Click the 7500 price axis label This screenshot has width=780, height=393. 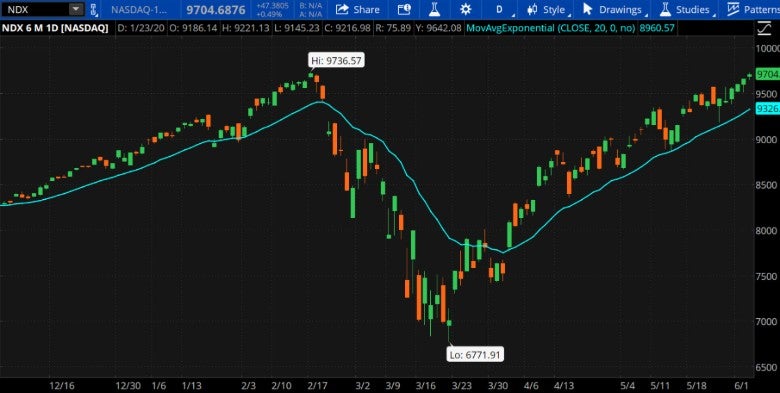tap(767, 277)
